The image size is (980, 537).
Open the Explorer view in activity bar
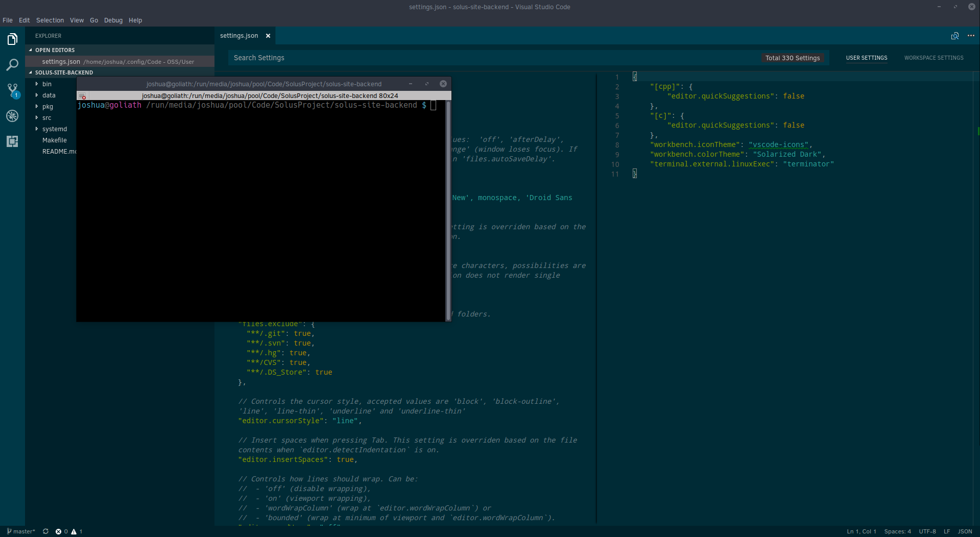(x=12, y=39)
